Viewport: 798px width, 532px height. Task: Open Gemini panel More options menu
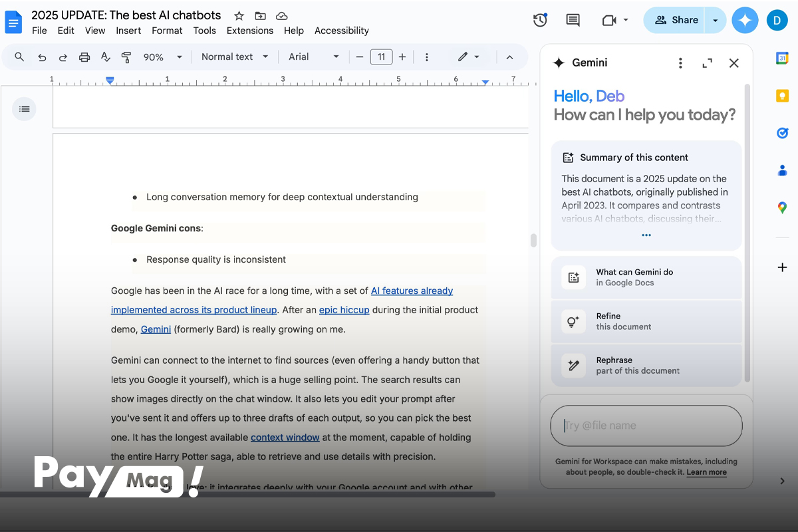coord(680,63)
